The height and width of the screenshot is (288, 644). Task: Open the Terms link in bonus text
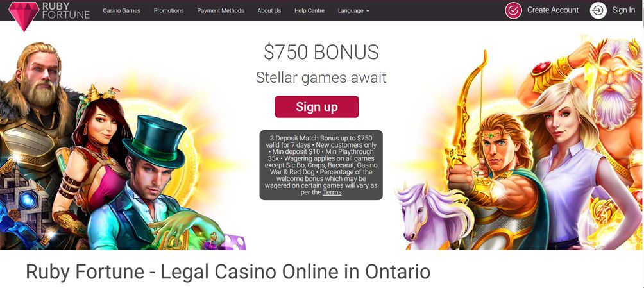coord(332,192)
